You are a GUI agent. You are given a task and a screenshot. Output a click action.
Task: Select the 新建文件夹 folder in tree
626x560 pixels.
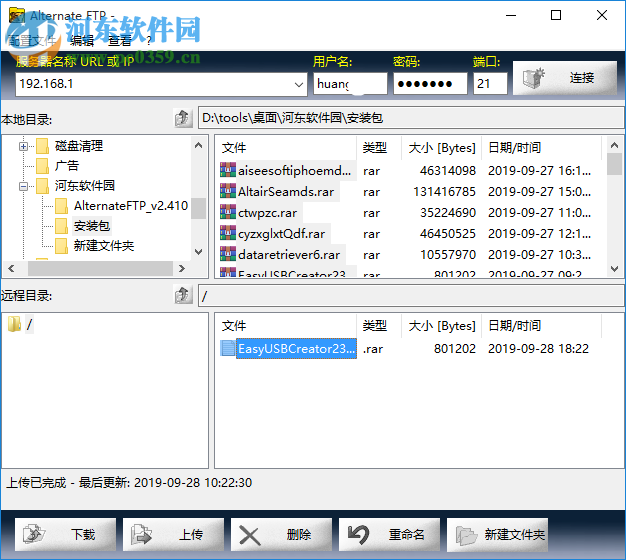[x=104, y=246]
